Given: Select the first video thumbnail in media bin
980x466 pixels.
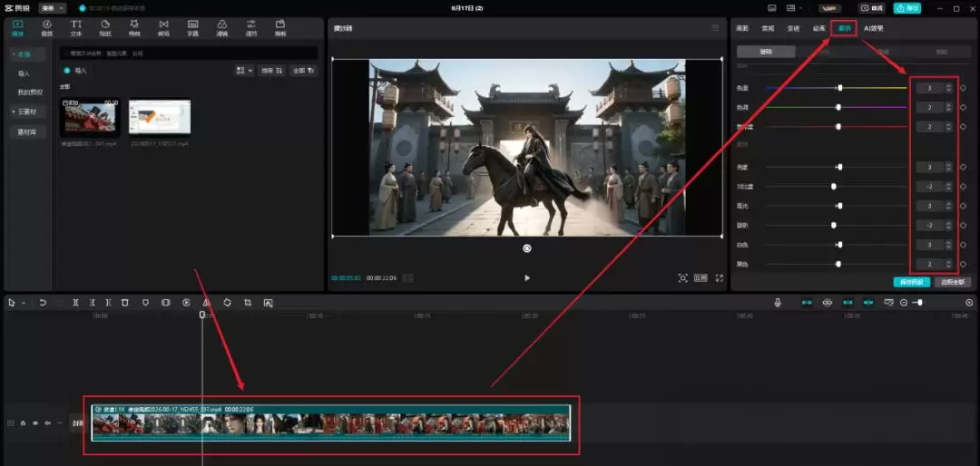Looking at the screenshot, I should [x=90, y=117].
